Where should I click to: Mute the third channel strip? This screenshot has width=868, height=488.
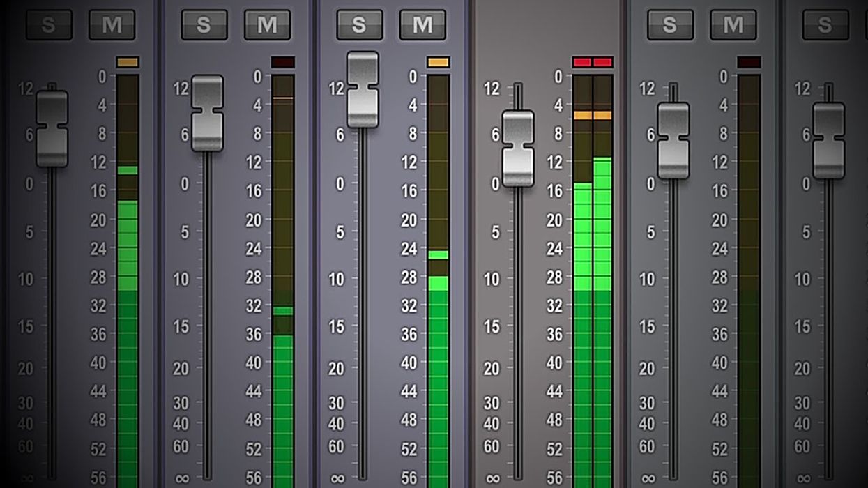click(422, 23)
